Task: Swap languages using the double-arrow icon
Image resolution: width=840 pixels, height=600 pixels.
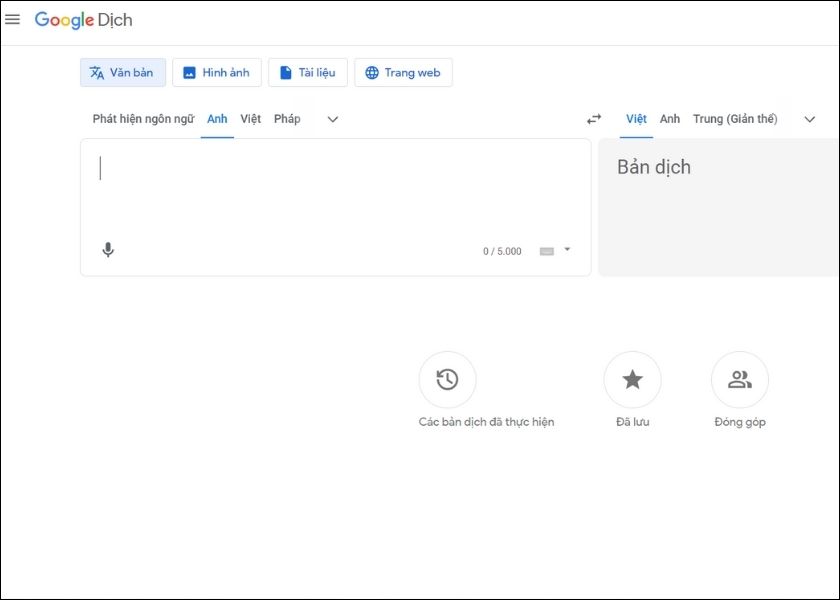Action: [x=592, y=118]
